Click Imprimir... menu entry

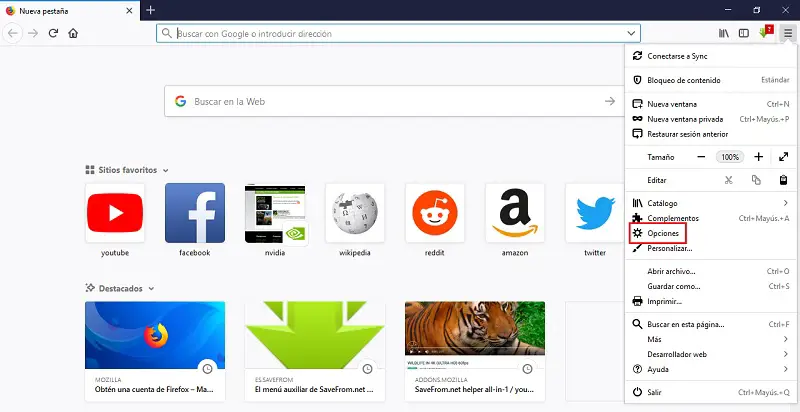click(x=712, y=301)
